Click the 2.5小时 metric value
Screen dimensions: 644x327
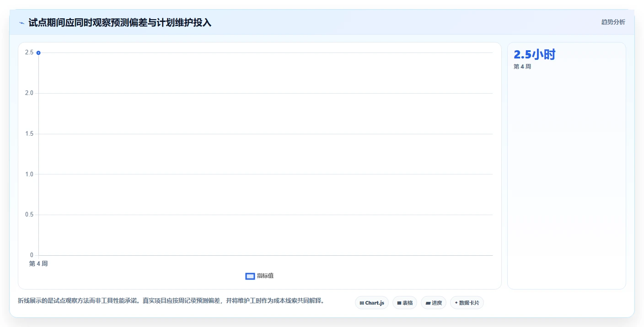pyautogui.click(x=534, y=55)
